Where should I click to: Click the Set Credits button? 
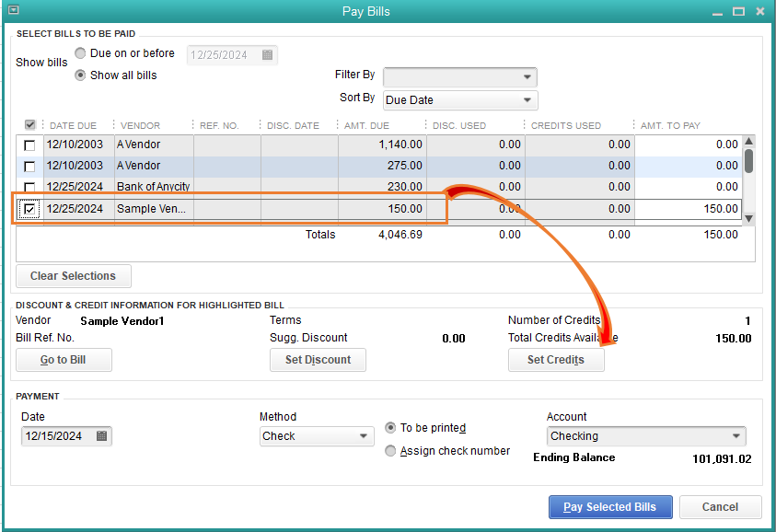(x=556, y=360)
